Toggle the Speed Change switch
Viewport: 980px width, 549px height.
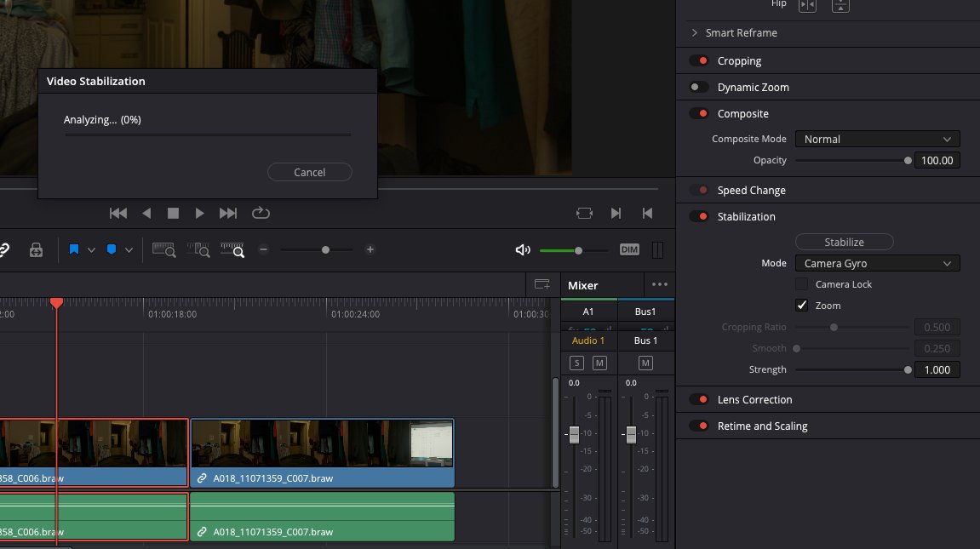(x=699, y=190)
